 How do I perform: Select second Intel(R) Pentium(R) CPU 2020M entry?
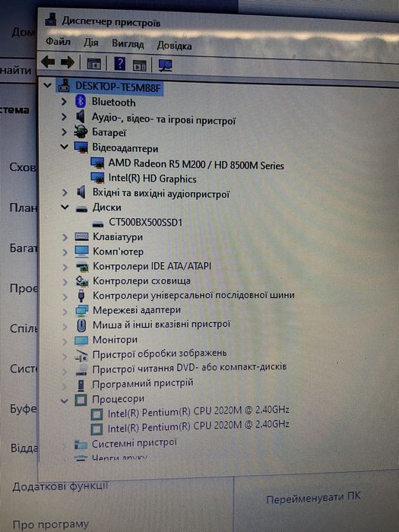pos(198,426)
